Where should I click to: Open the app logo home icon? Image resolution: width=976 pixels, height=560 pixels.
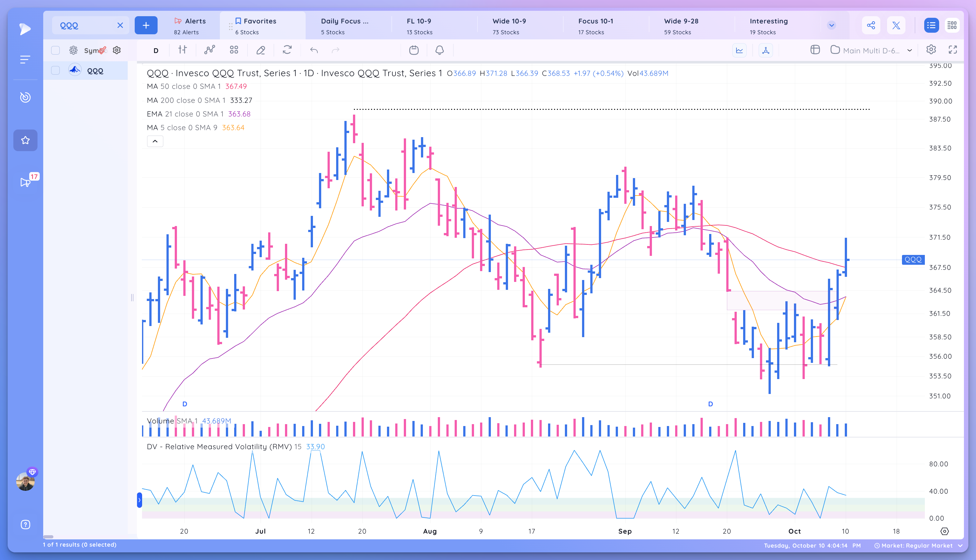[x=25, y=29]
